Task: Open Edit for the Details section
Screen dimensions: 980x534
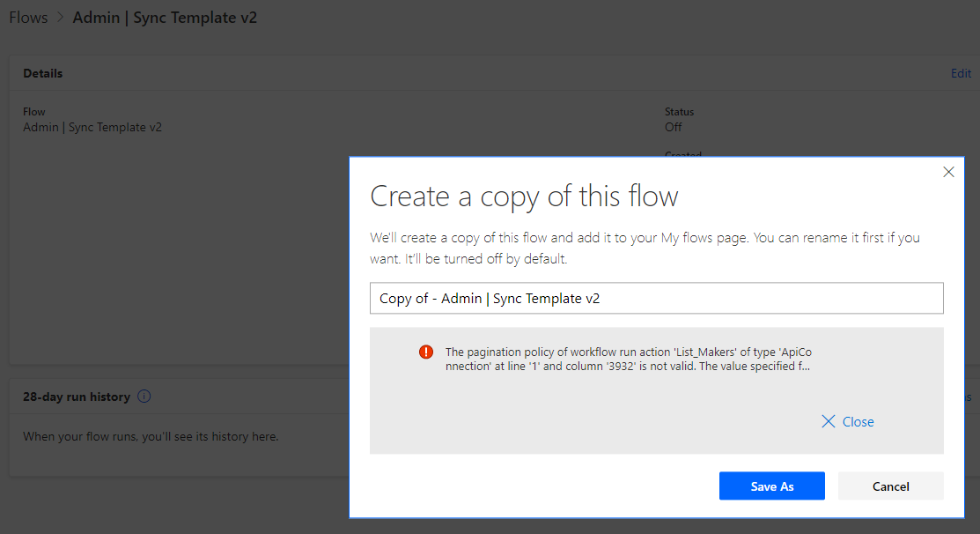Action: [x=961, y=73]
